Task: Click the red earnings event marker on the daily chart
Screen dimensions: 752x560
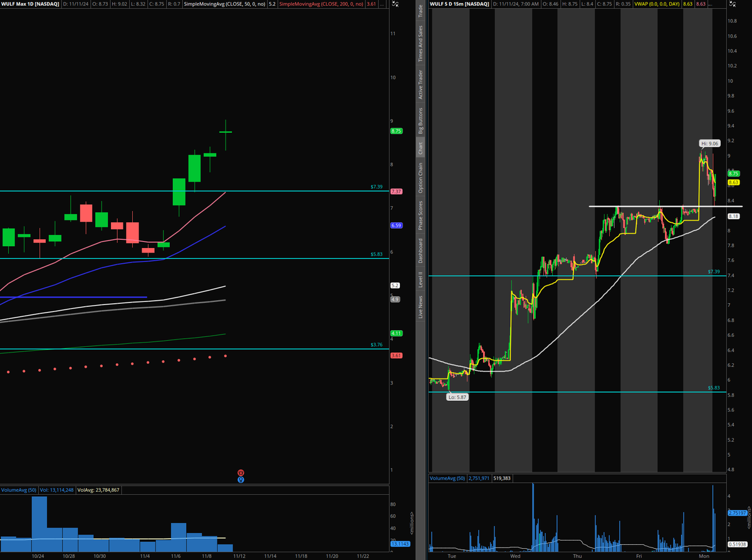Action: pyautogui.click(x=240, y=472)
